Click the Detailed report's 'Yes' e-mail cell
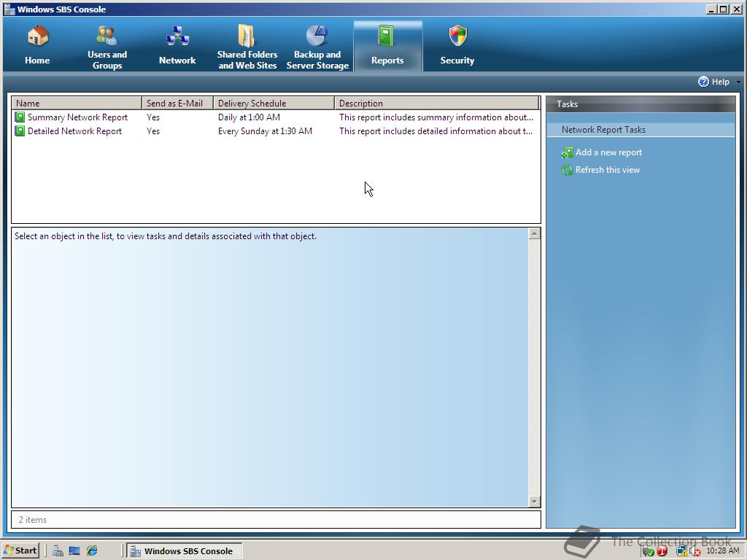This screenshot has width=747, height=560. tap(153, 131)
